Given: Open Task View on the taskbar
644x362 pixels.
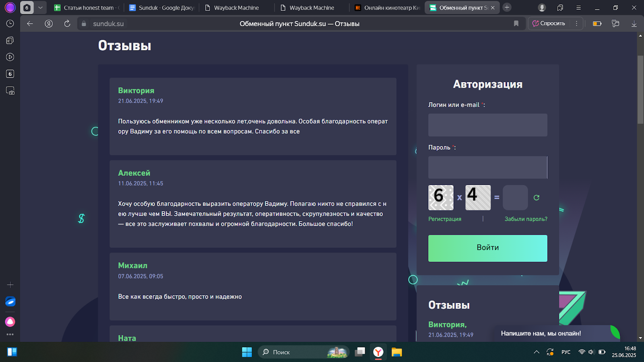Looking at the screenshot, I should (x=360, y=352).
